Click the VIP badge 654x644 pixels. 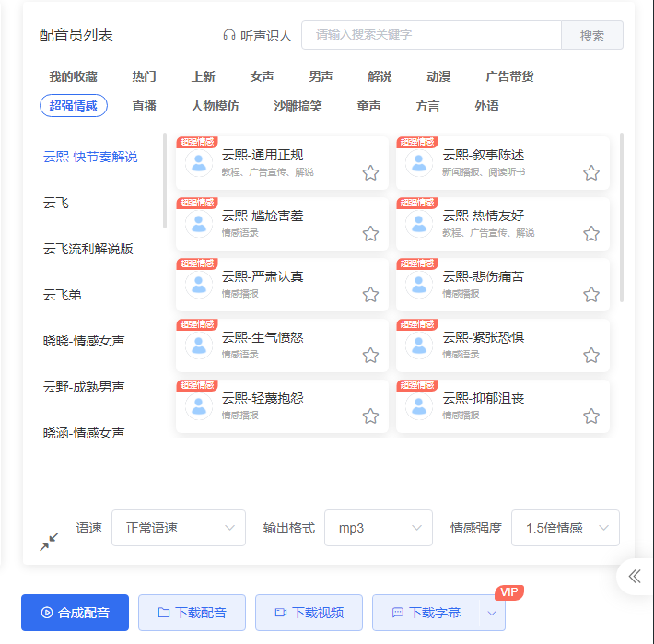pyautogui.click(x=509, y=592)
